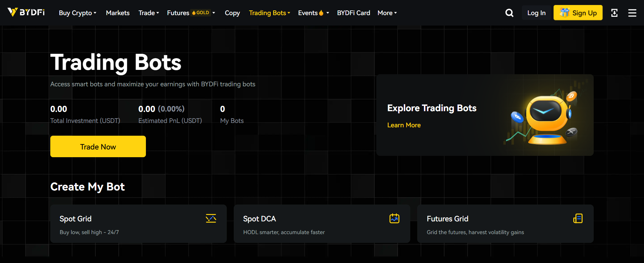Click the Sign Up button

tap(578, 13)
